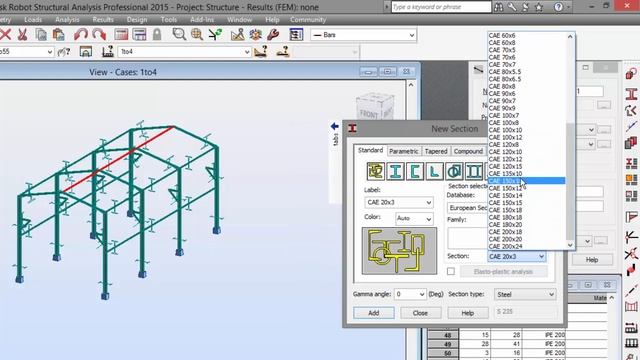The width and height of the screenshot is (640, 360).
Task: Click the red Delete X icon
Action: [5, 35]
